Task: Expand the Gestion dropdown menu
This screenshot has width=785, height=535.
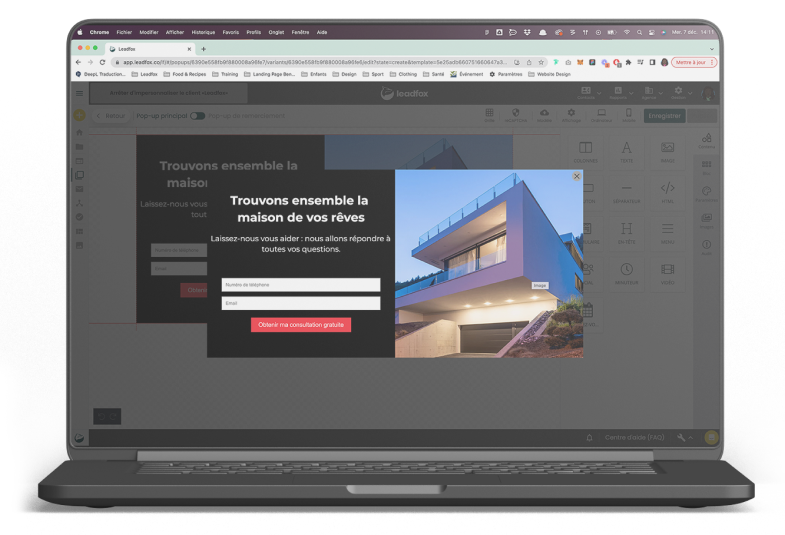Action: 682,93
